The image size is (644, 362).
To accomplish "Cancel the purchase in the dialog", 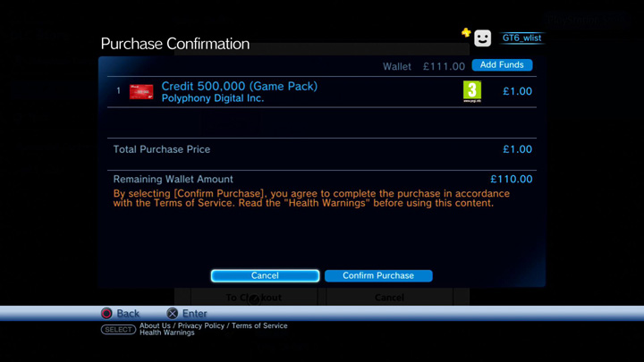I will pos(265,275).
